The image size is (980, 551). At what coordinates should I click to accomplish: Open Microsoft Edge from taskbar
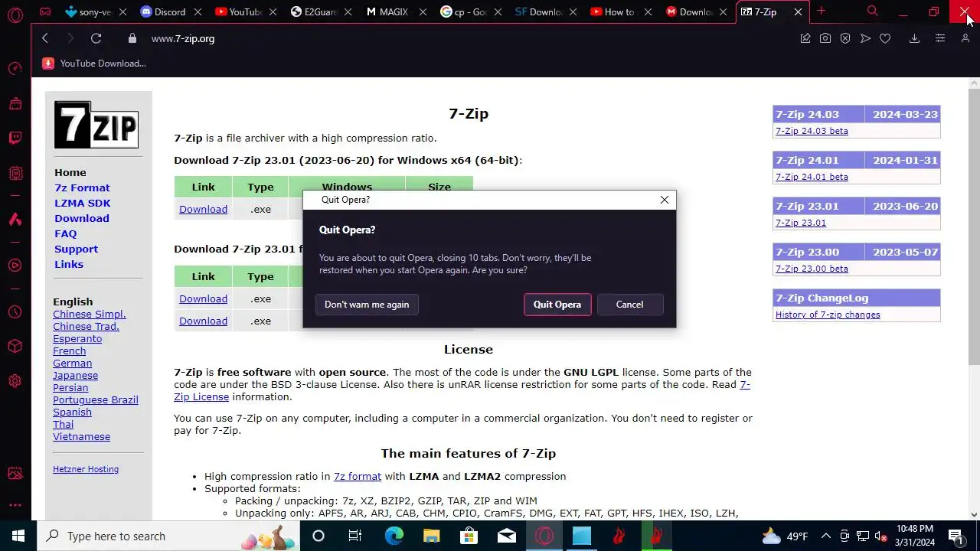394,536
